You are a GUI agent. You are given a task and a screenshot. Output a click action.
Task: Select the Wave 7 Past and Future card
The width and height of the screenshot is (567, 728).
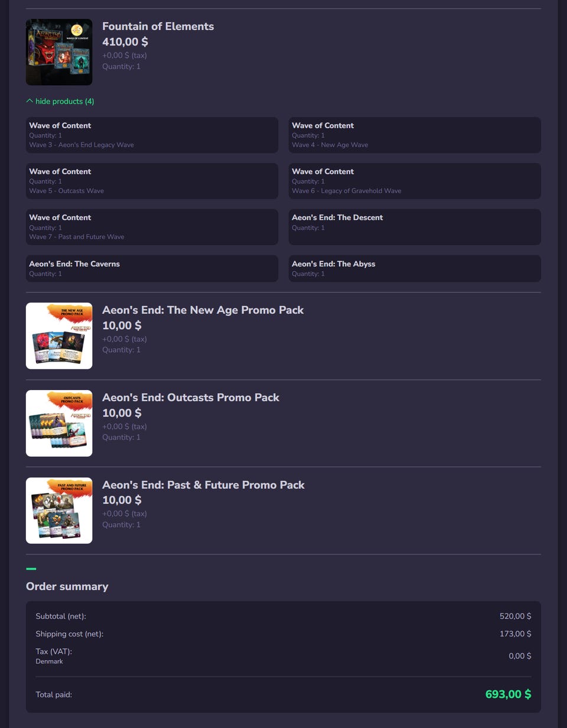pyautogui.click(x=152, y=227)
